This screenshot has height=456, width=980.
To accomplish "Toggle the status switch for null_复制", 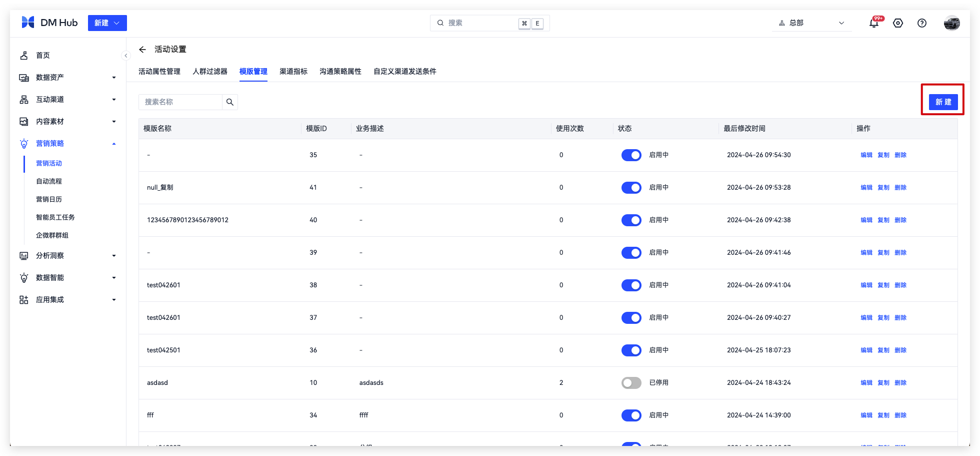I will pos(631,188).
